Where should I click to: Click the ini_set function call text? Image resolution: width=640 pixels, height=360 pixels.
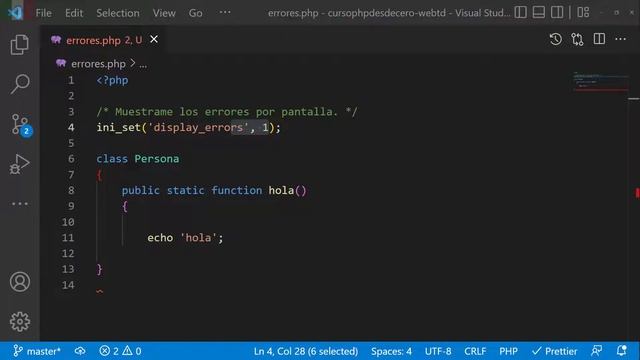tap(118, 128)
